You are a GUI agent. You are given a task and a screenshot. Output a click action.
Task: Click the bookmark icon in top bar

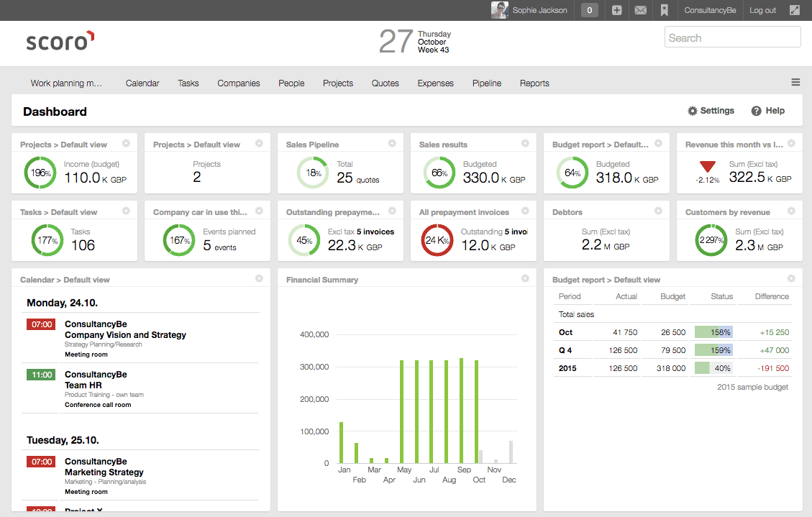coord(665,10)
